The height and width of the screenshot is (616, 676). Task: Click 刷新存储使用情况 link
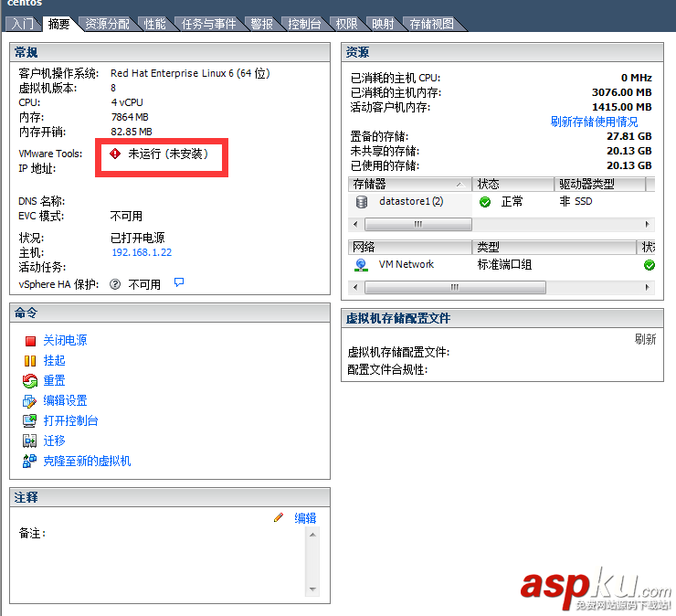(x=594, y=122)
